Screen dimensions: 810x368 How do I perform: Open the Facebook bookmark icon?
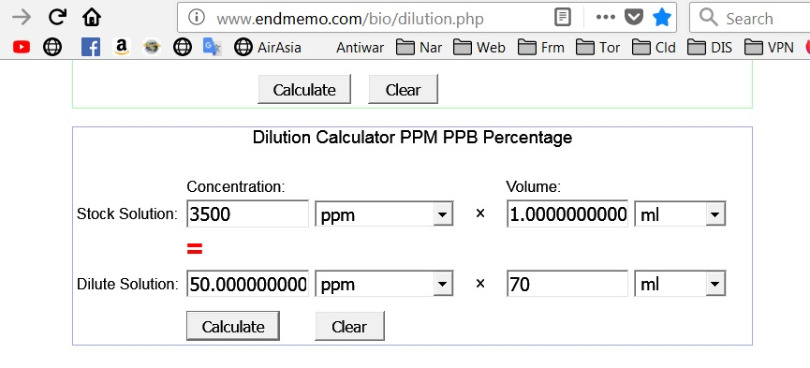[x=90, y=48]
